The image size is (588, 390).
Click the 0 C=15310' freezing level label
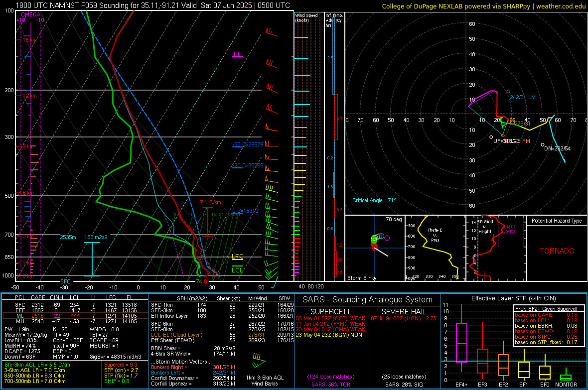pyautogui.click(x=245, y=211)
